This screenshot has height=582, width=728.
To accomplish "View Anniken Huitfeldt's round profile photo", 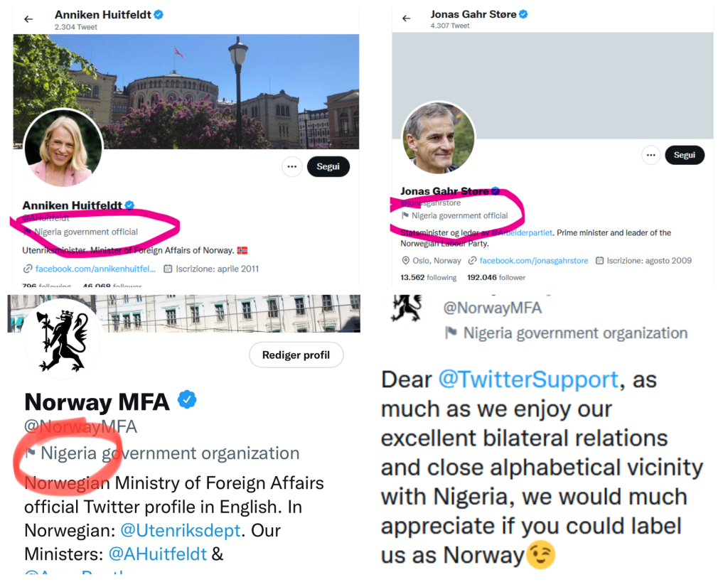I will tap(63, 148).
